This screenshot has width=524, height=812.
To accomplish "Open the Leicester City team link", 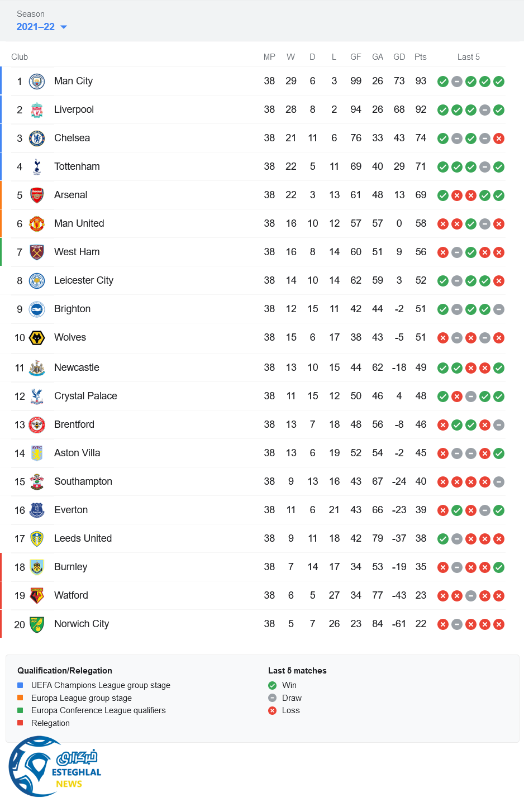I will click(83, 280).
